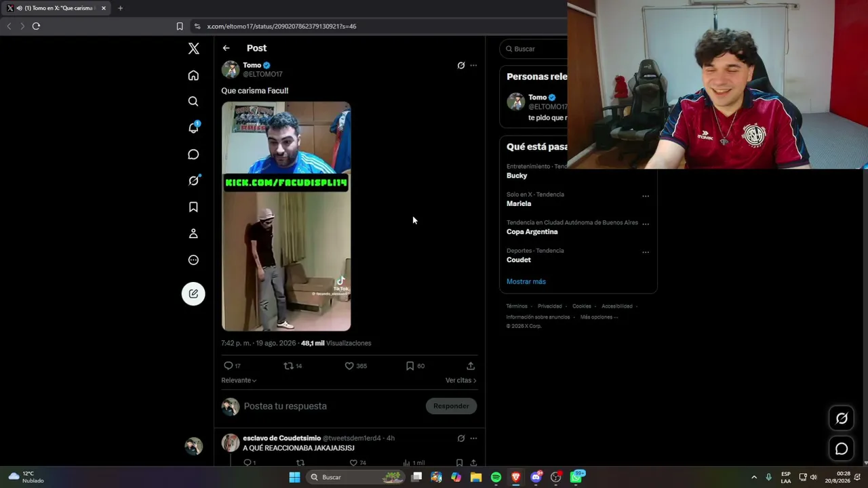Open the Bucky trending topic
The width and height of the screenshot is (868, 488).
(517, 176)
